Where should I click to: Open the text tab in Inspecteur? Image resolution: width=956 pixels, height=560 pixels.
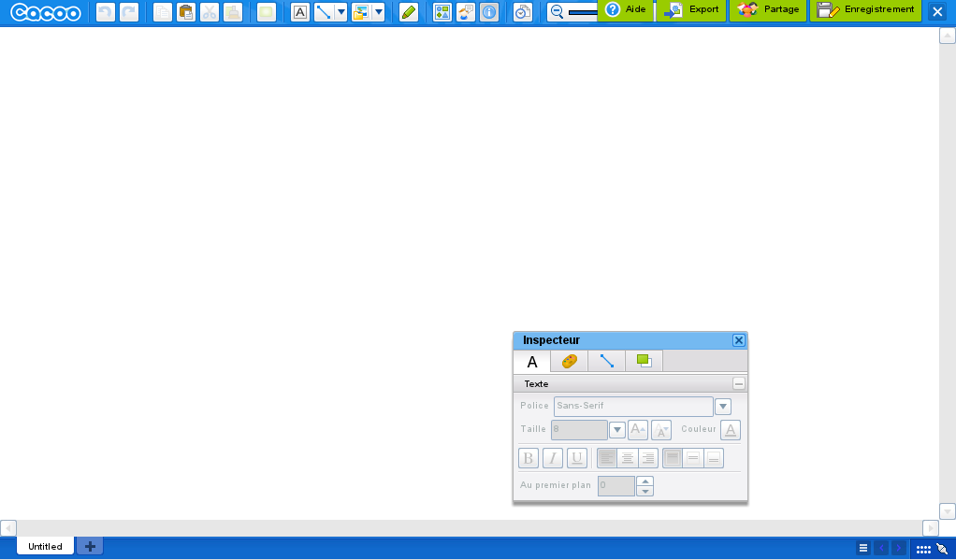[x=532, y=361]
